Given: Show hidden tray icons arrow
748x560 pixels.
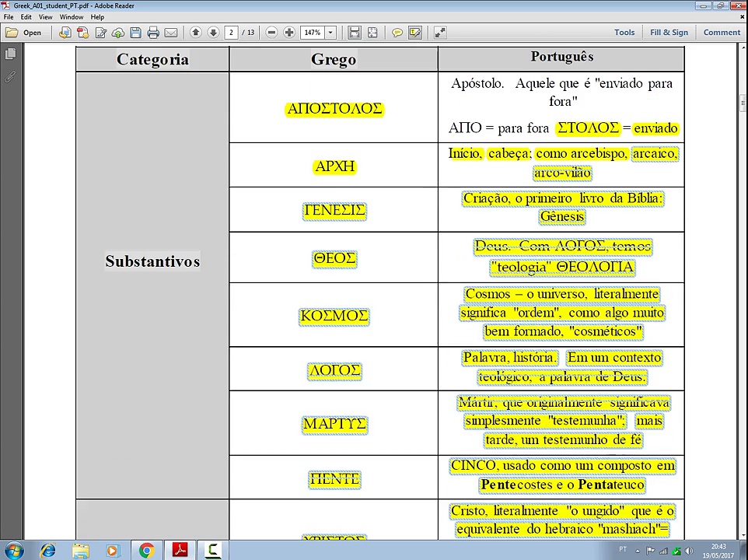Looking at the screenshot, I should coord(638,551).
